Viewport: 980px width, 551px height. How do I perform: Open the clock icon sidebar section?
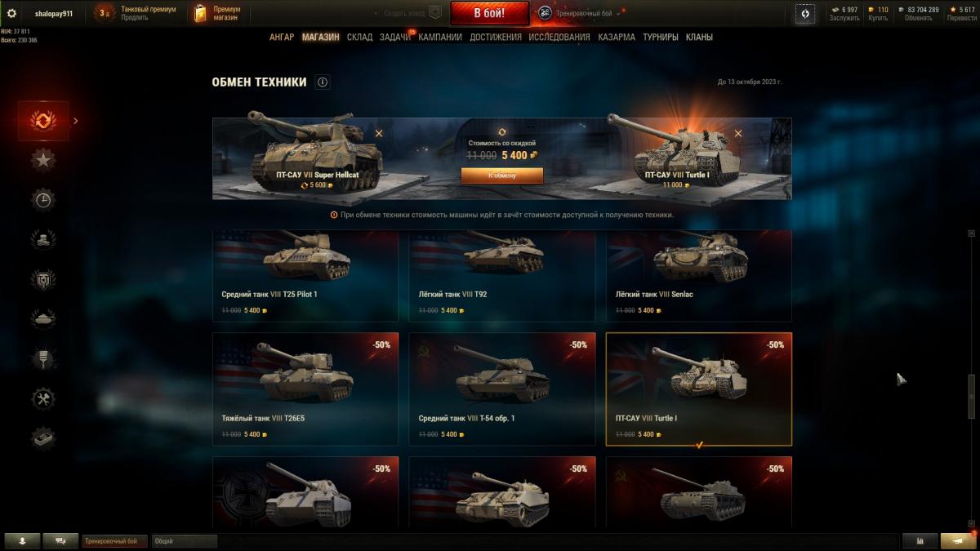43,200
